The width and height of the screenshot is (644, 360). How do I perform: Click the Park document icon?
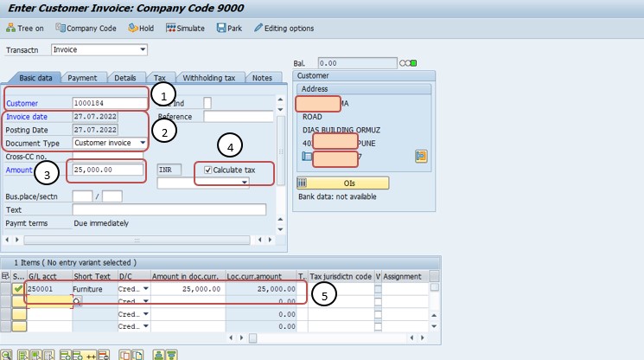click(x=221, y=28)
